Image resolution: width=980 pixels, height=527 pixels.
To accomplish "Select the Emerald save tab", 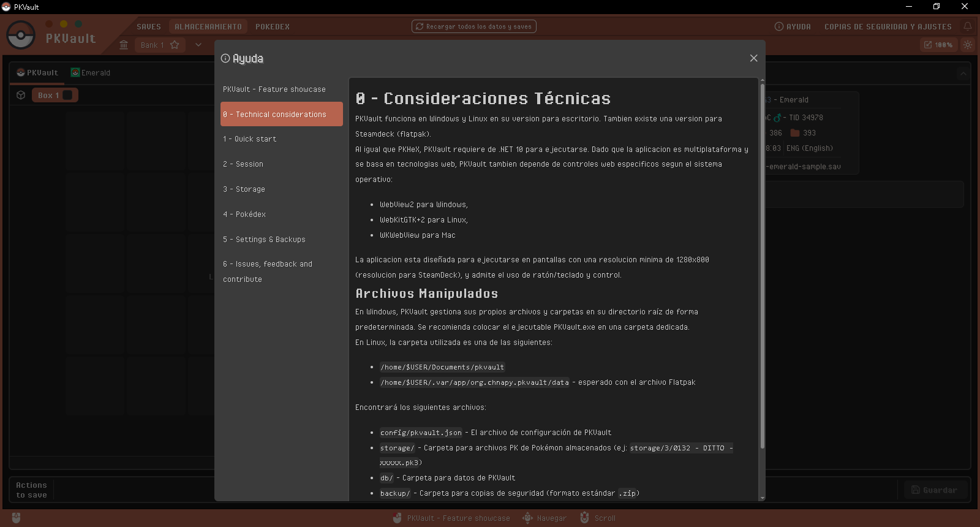I will 91,72.
